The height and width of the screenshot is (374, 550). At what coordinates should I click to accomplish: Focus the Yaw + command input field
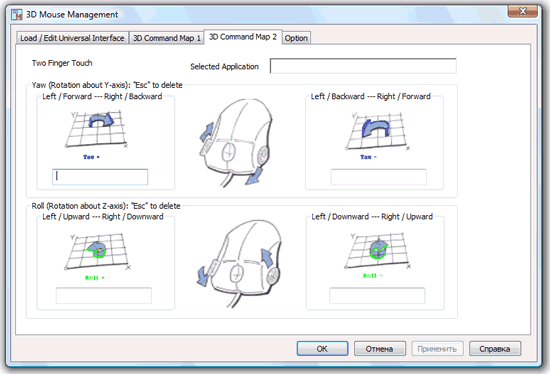pos(100,177)
